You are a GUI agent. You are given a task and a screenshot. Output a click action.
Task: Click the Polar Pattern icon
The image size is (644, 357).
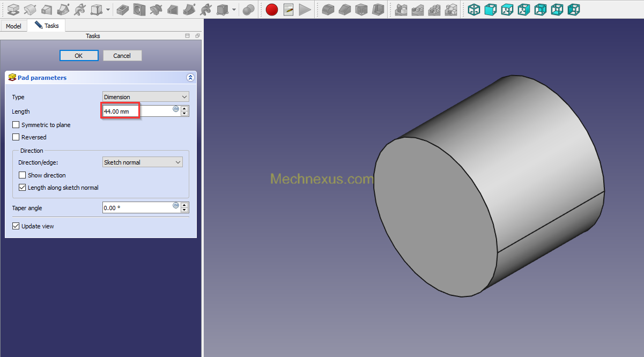point(434,9)
